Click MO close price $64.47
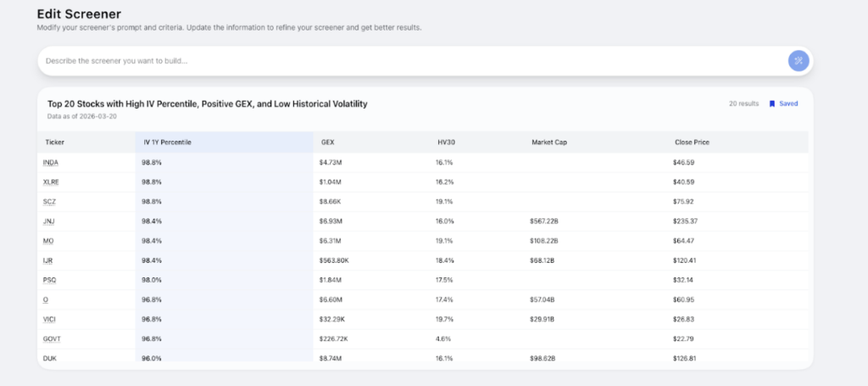Screen dimensions: 868x386 coord(683,241)
